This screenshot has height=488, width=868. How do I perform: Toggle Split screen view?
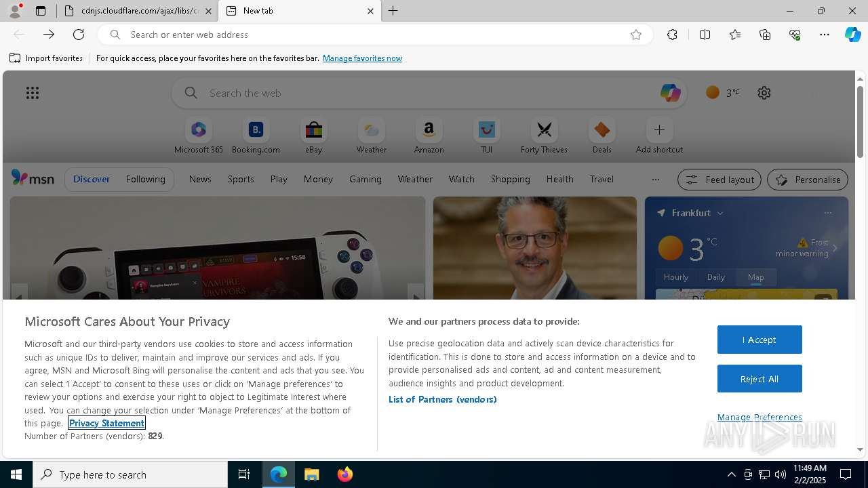tap(705, 35)
